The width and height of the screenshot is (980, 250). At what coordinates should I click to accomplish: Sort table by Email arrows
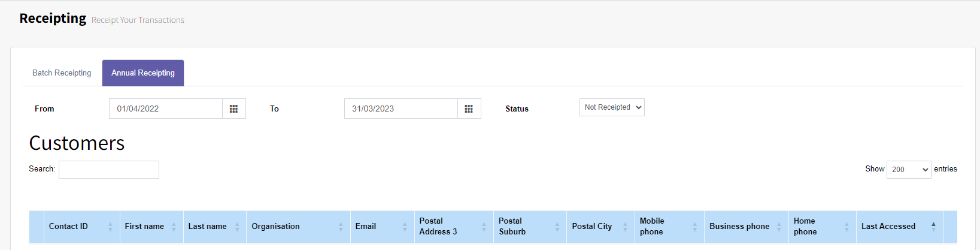click(x=405, y=227)
